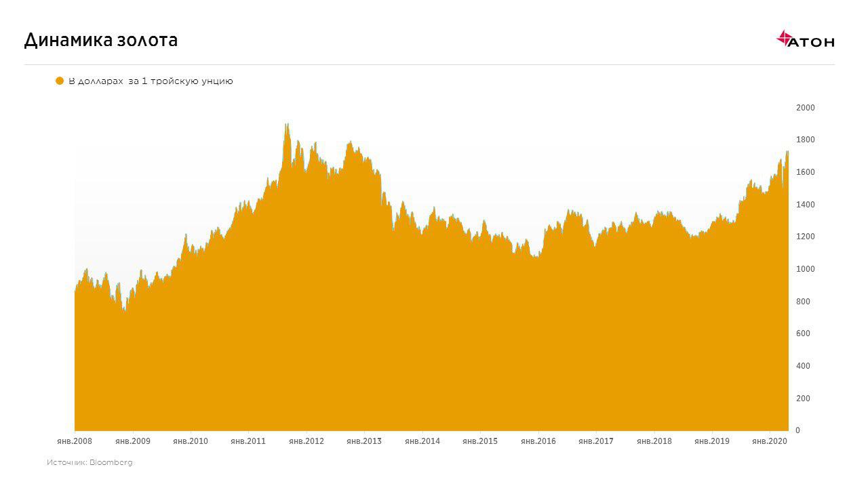Click the legend label about dollars per troy ounce

click(x=151, y=81)
